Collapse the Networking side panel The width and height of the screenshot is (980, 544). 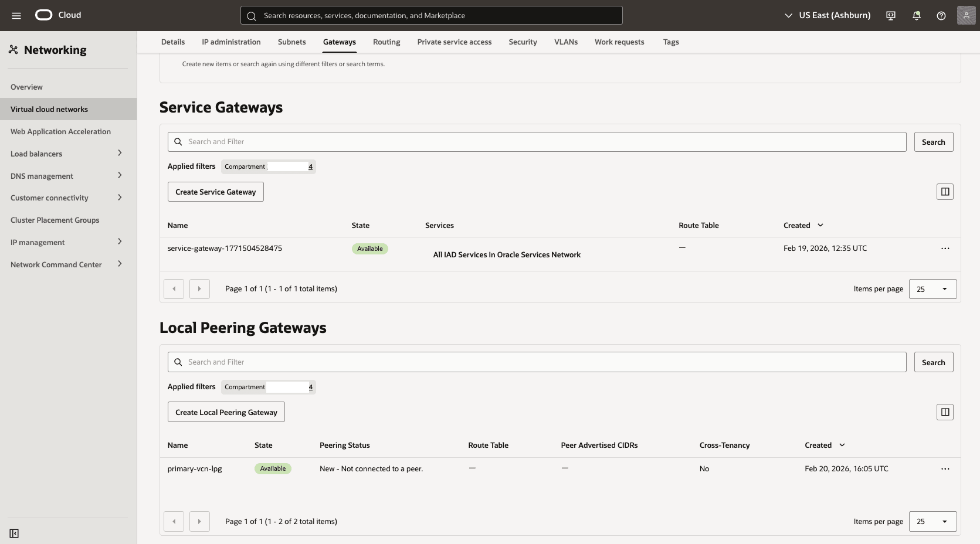14,533
